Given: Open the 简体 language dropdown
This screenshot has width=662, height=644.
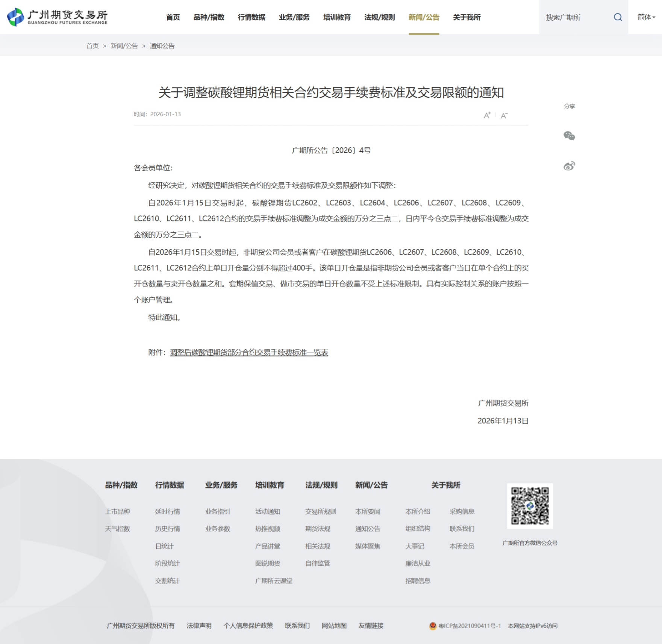Looking at the screenshot, I should point(646,17).
